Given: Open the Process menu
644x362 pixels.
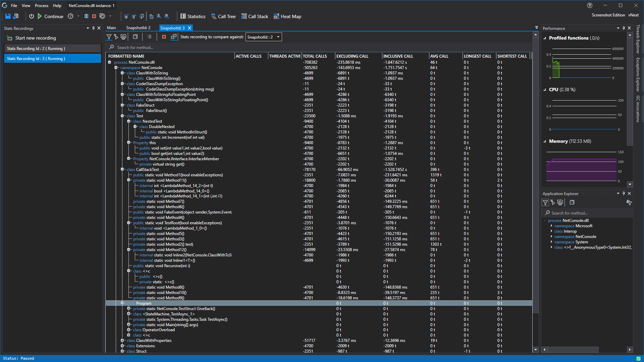Looking at the screenshot, I should (x=42, y=6).
